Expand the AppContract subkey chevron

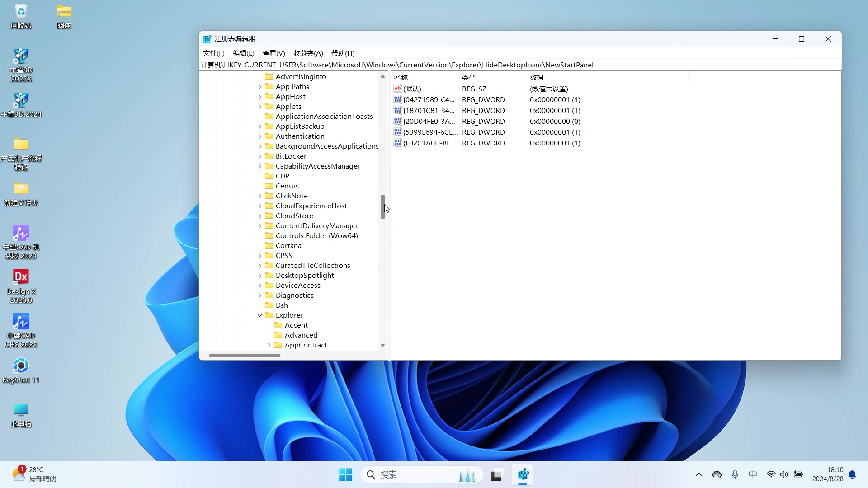pyautogui.click(x=269, y=345)
